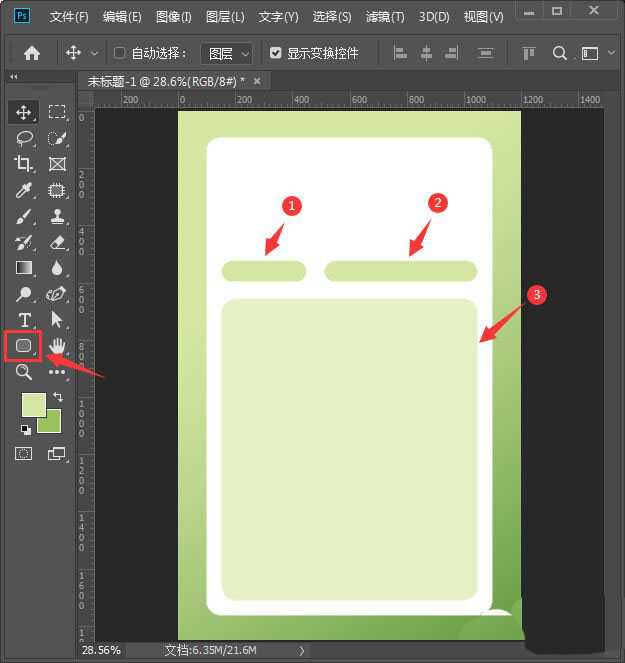Uncheck 显示变换控件 checkbox

(276, 53)
